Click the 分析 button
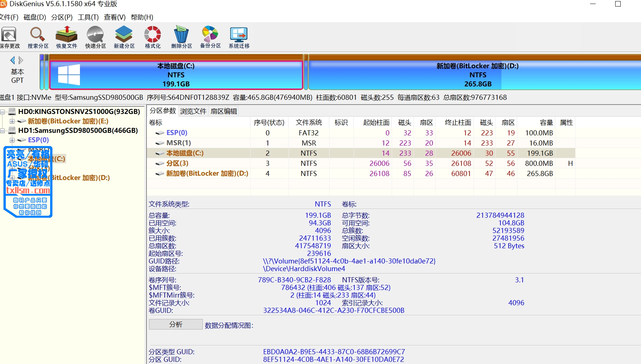Screen dimensions: 641x364 [x=176, y=324]
